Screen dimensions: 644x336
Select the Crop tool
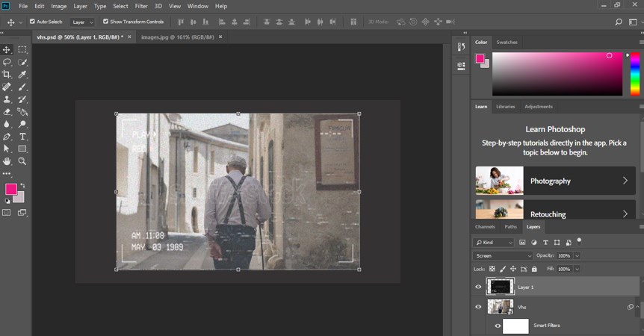pos(7,75)
